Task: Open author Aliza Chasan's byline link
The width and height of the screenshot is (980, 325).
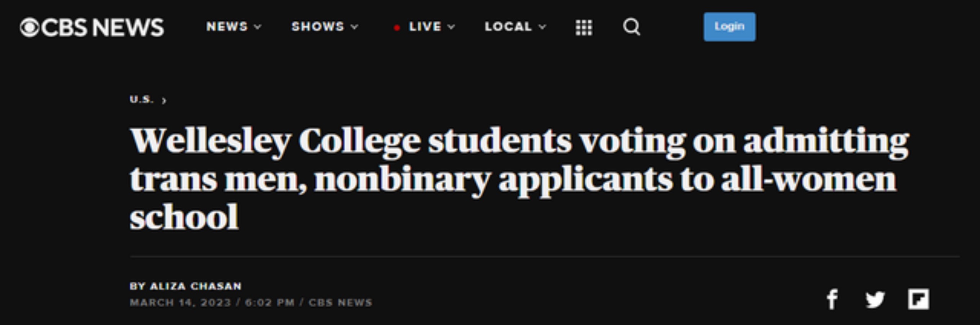Action: coord(196,286)
